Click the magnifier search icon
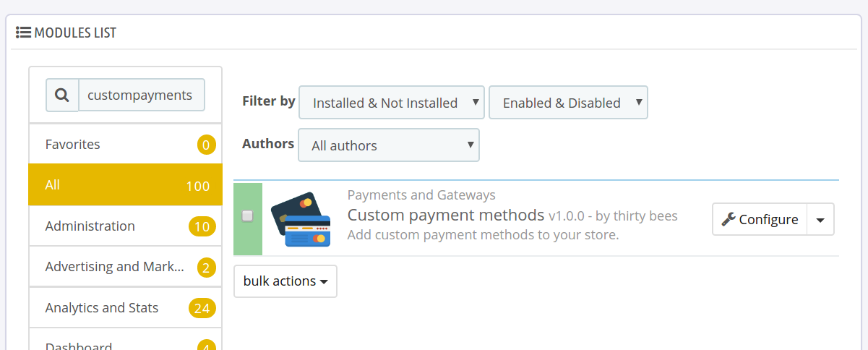 pyautogui.click(x=62, y=95)
